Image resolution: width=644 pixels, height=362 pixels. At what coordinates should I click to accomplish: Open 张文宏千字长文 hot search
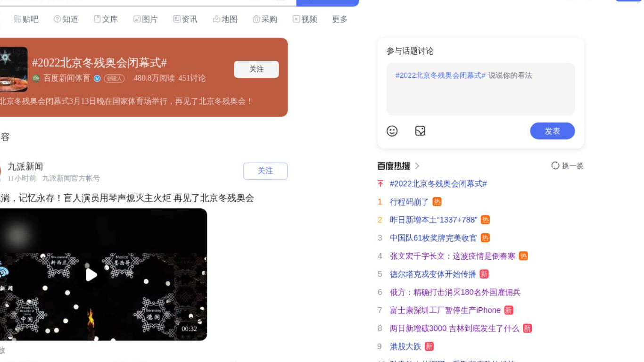click(x=453, y=256)
